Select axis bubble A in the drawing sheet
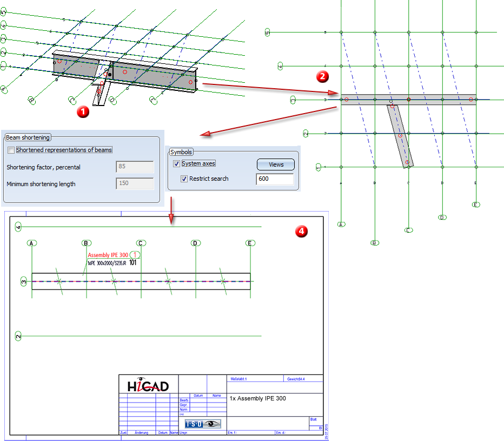Image resolution: width=504 pixels, height=441 pixels. pyautogui.click(x=32, y=243)
